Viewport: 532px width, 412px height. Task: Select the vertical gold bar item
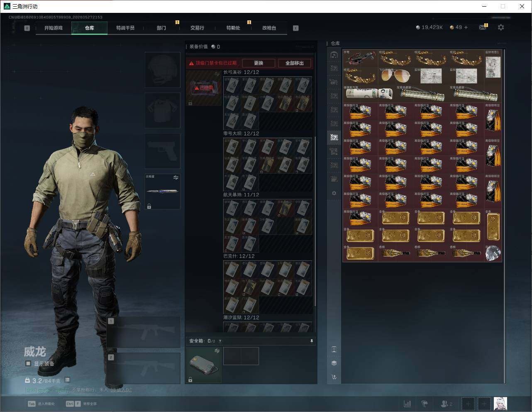click(x=493, y=226)
